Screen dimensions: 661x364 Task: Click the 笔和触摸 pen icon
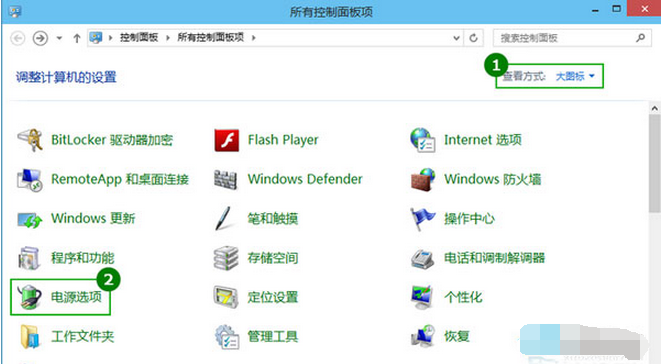(x=223, y=218)
